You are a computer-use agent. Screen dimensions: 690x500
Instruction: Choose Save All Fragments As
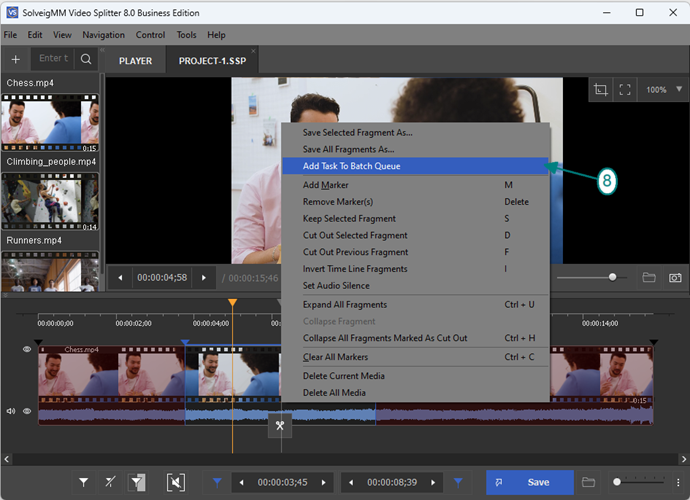[415, 149]
